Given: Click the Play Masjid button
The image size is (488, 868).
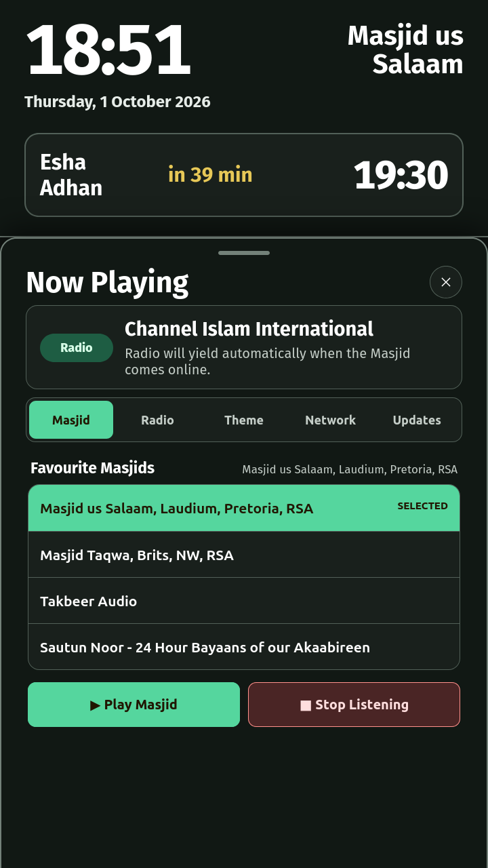Looking at the screenshot, I should click(x=134, y=705).
